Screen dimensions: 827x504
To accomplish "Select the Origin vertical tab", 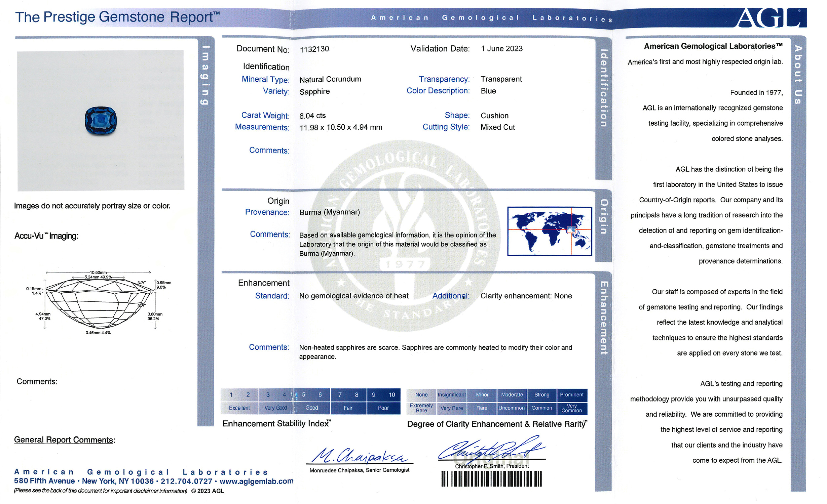I will (604, 217).
